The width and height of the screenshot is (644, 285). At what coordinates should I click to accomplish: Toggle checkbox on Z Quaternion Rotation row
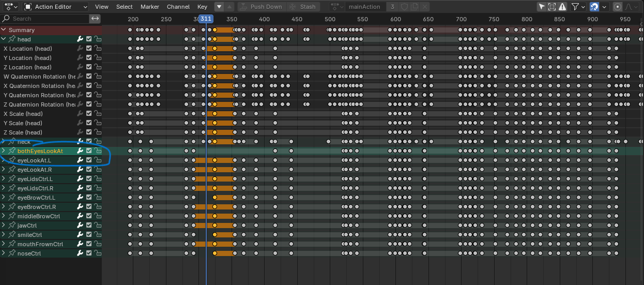coord(89,104)
